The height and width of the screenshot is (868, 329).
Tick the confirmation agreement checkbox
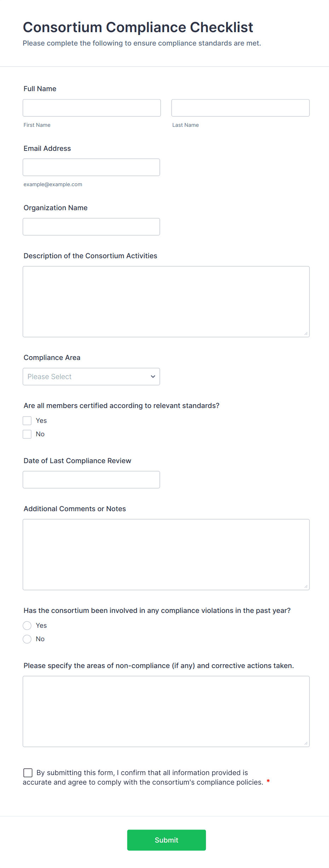[x=28, y=773]
